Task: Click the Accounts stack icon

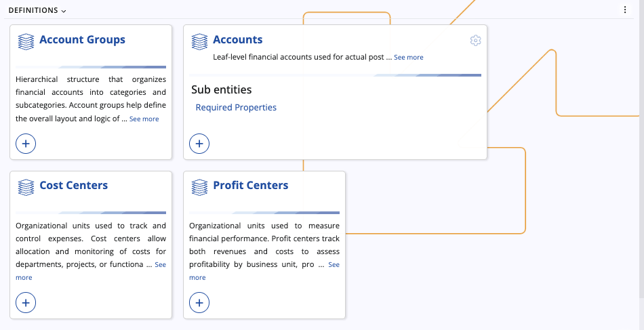Action: pos(199,41)
